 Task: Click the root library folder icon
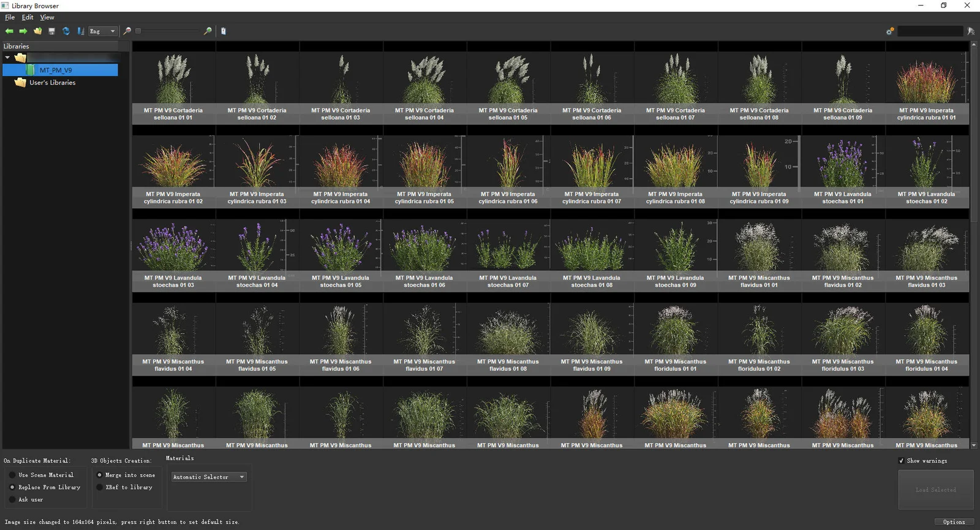click(x=20, y=58)
